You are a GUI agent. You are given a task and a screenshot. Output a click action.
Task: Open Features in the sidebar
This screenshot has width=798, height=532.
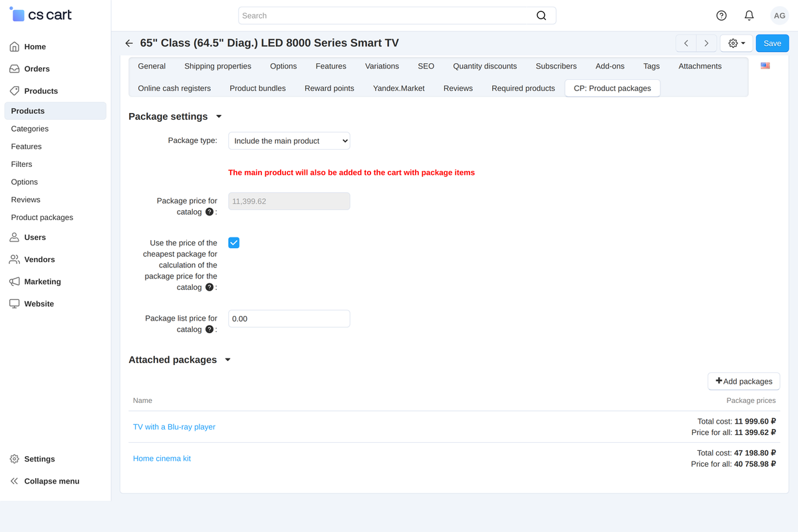pos(27,146)
